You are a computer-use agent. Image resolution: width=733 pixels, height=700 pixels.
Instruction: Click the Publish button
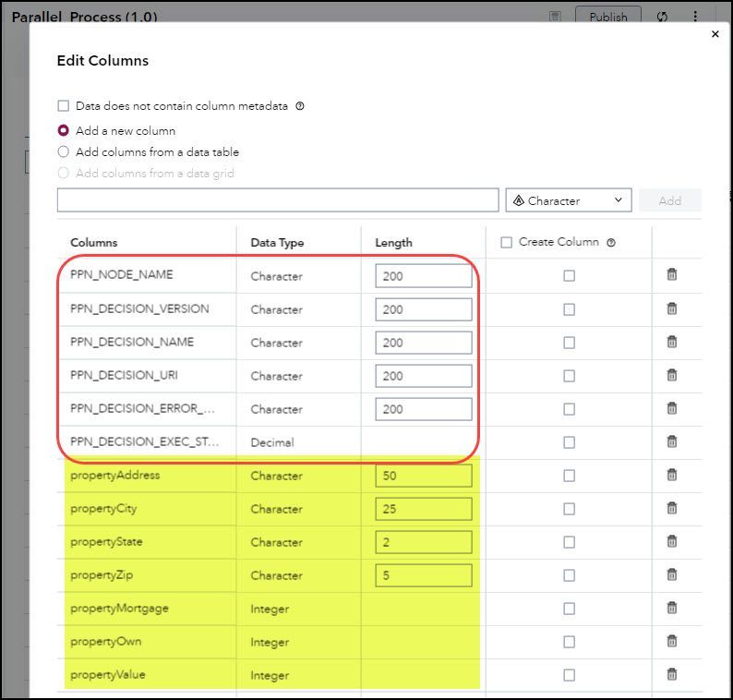pos(607,17)
